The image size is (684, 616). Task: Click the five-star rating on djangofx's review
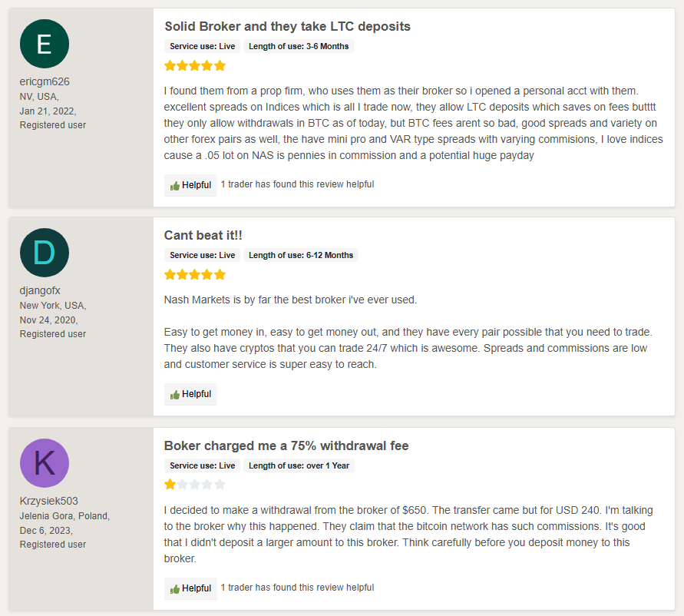195,275
